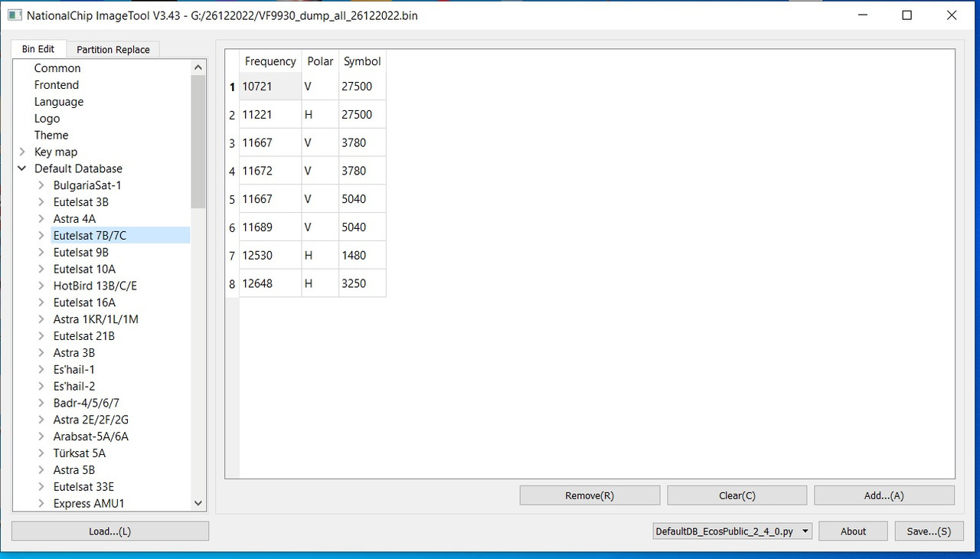Screen dimensions: 980x559
Task: Select Astra 1KR/1L/1M satellite entry
Action: [x=96, y=319]
